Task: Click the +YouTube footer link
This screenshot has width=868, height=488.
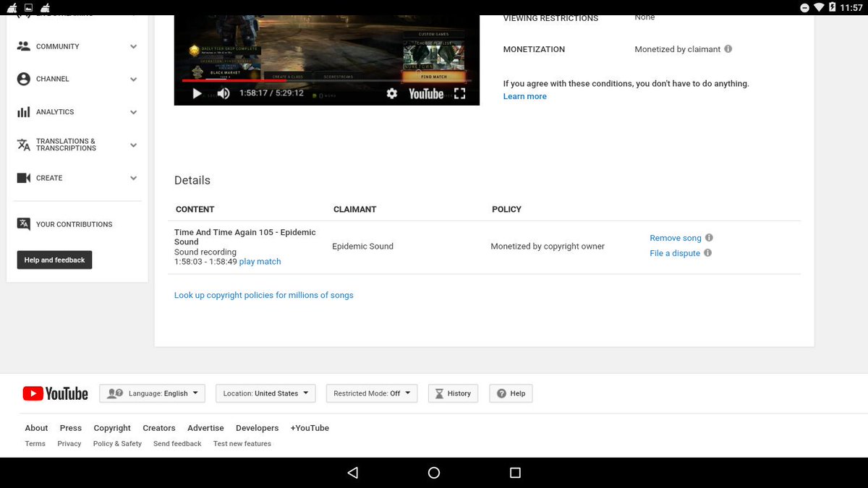Action: (x=310, y=428)
